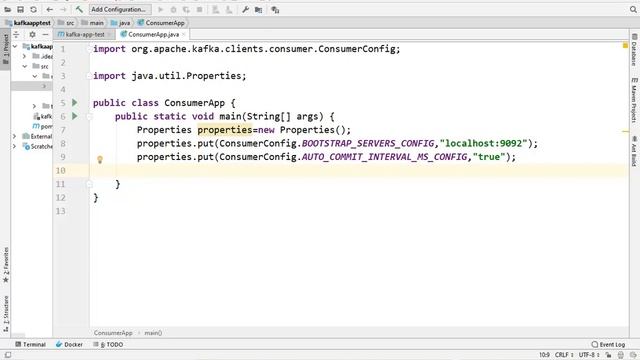
Task: Close the ConsumerApp.java tab
Action: [184, 35]
